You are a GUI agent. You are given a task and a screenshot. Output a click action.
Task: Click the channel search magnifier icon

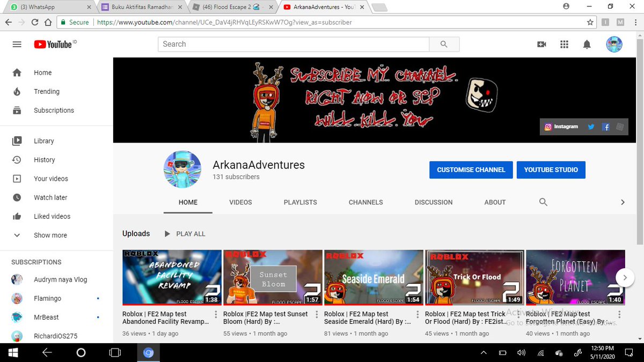(x=543, y=202)
